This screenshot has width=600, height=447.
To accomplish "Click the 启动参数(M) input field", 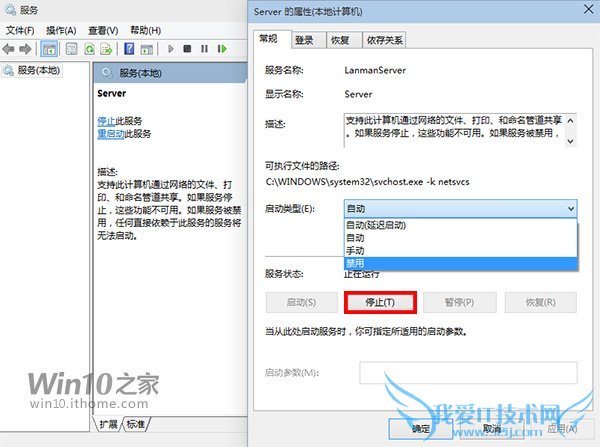I will point(468,373).
